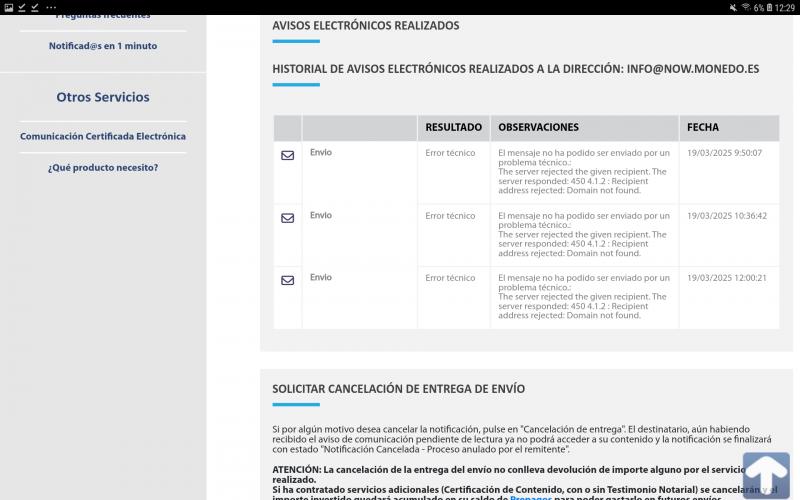Open the three-dots overflow in status bar
Screen dimensions: 800x500
51,7
